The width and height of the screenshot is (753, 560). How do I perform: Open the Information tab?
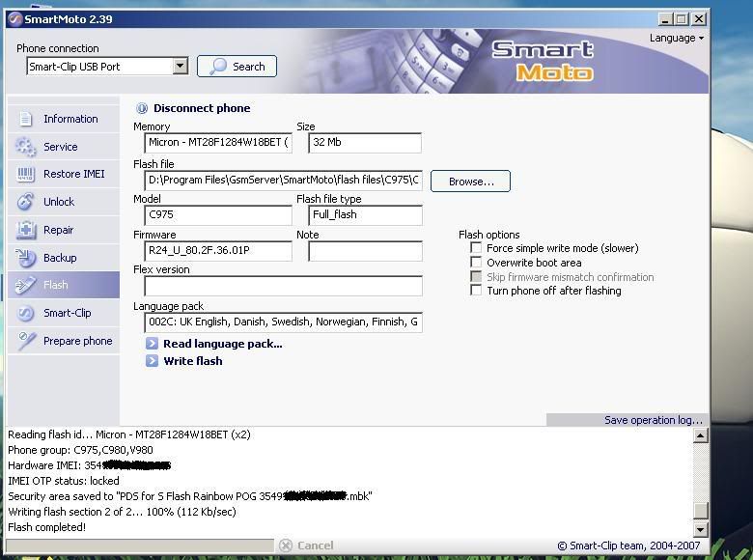click(x=64, y=119)
